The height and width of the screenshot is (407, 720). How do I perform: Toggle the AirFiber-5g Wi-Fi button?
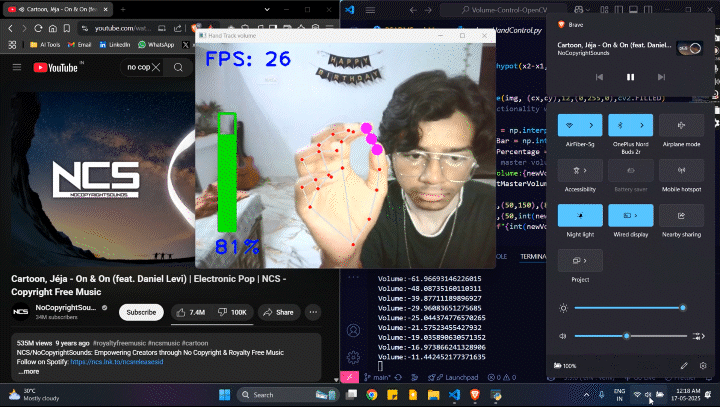569,125
